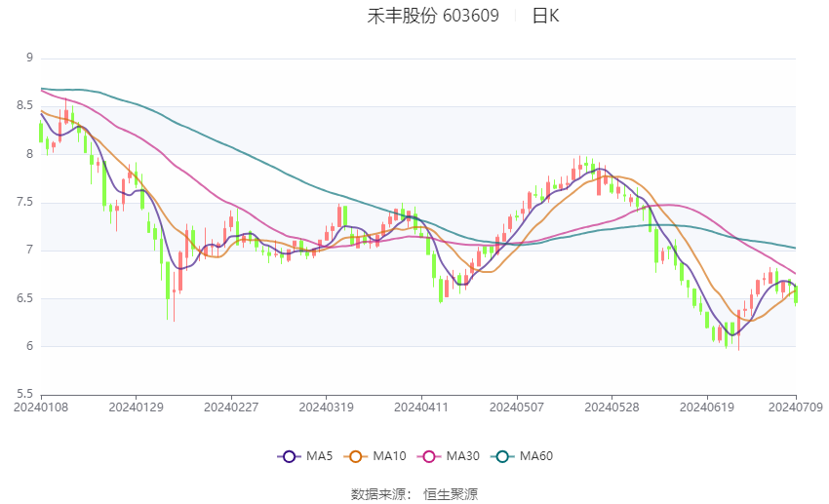This screenshot has height=504, width=829.
Task: Toggle the MA5 series via its legend label
Action: (x=321, y=456)
